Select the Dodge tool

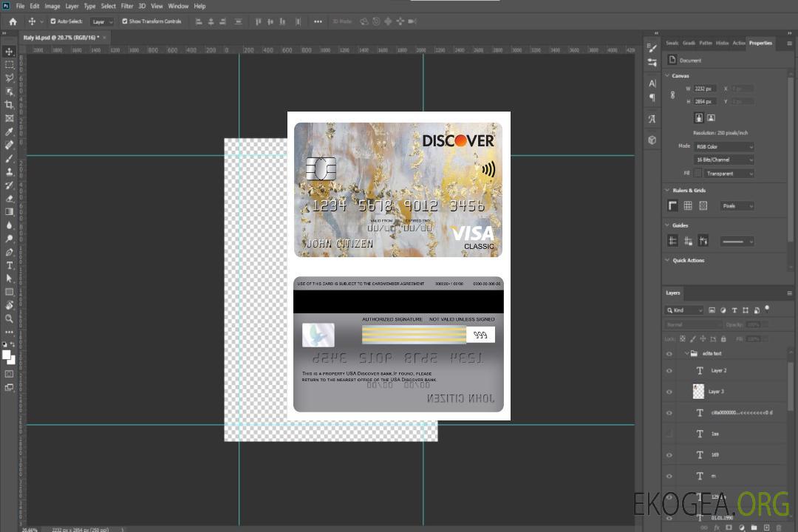point(9,238)
